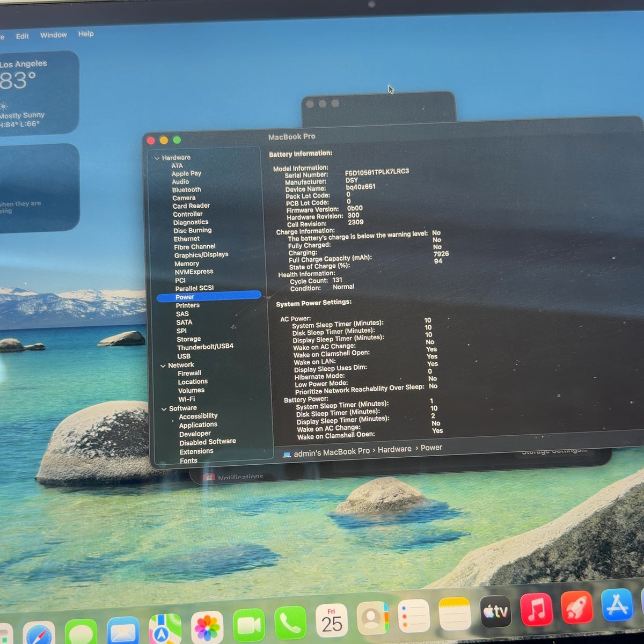Viewport: 644px width, 644px height.
Task: Click Power in the path bar
Action: click(431, 448)
